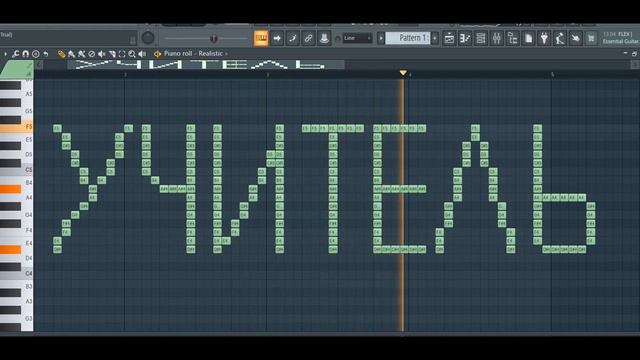Click the orange target control icon
The image size is (640, 360).
point(158,54)
